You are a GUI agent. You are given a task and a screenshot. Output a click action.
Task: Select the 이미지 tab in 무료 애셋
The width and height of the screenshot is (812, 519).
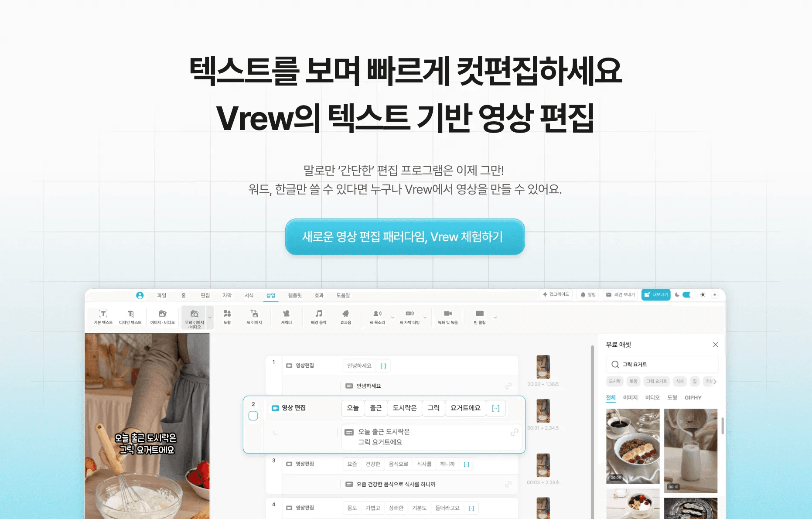tap(630, 398)
